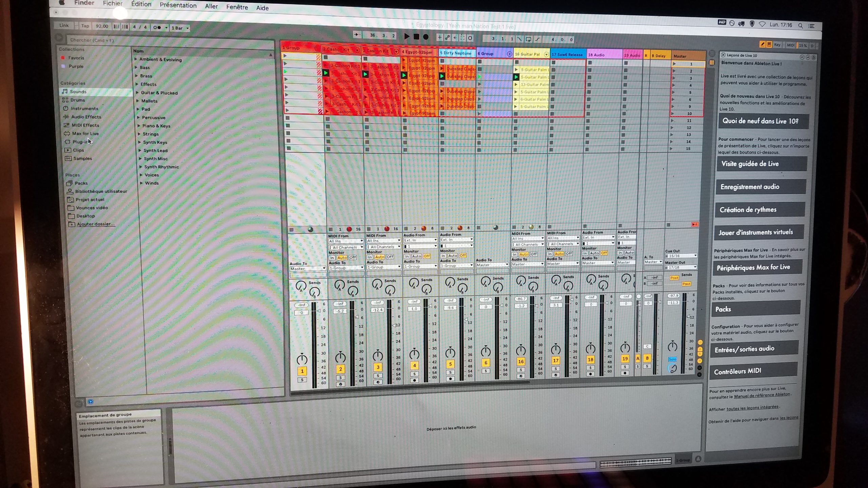Select the Drums category
868x488 pixels.
pyautogui.click(x=78, y=100)
